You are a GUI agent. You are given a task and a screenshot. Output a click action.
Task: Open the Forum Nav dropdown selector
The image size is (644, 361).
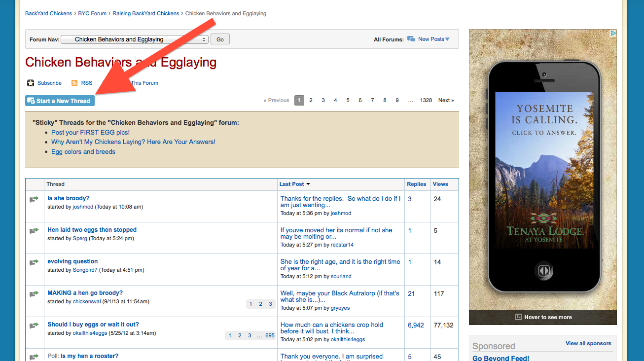[x=134, y=39]
